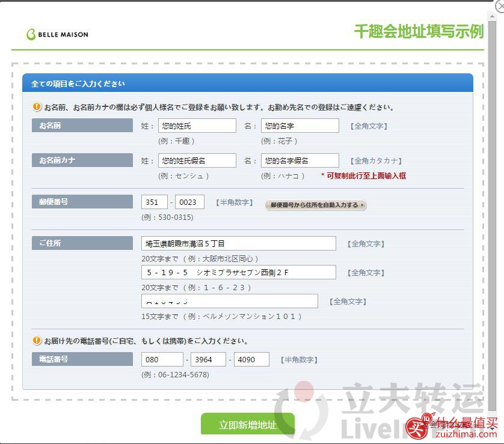Click the example text (例：530-0315)

tap(167, 217)
